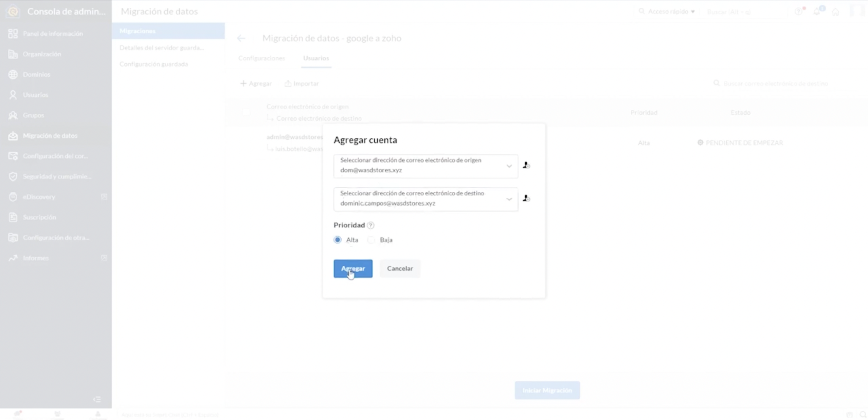868x420 pixels.
Task: Click the + Agregar toolbar button
Action: point(256,83)
